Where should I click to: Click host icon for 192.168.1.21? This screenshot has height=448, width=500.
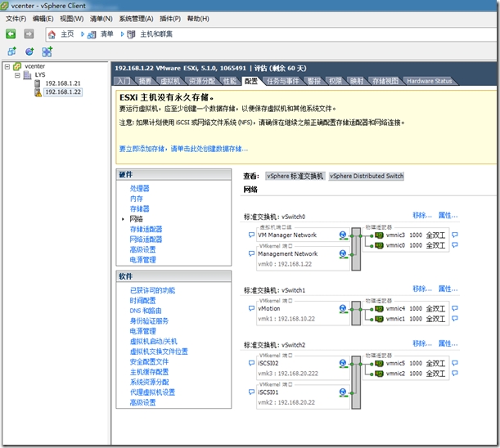coord(38,83)
